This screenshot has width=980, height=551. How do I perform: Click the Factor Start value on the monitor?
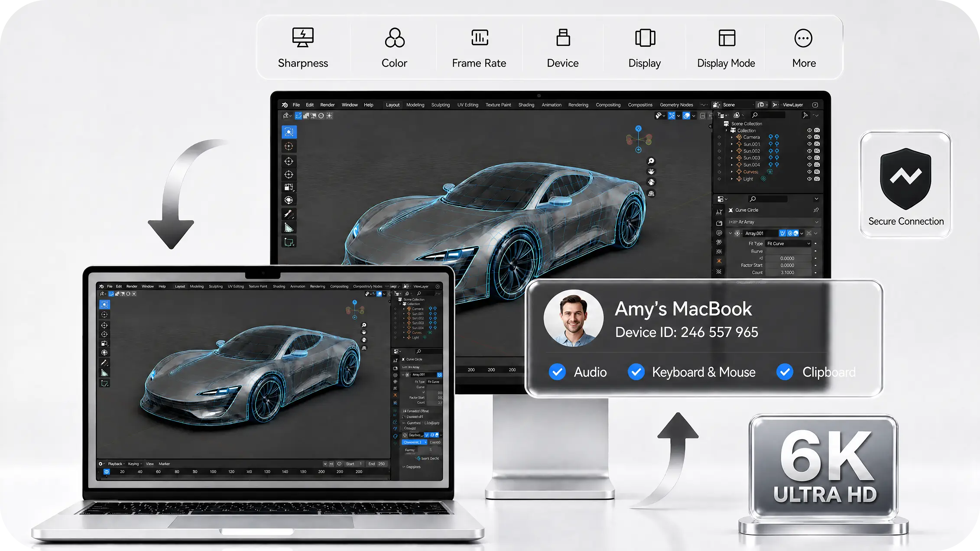(788, 265)
